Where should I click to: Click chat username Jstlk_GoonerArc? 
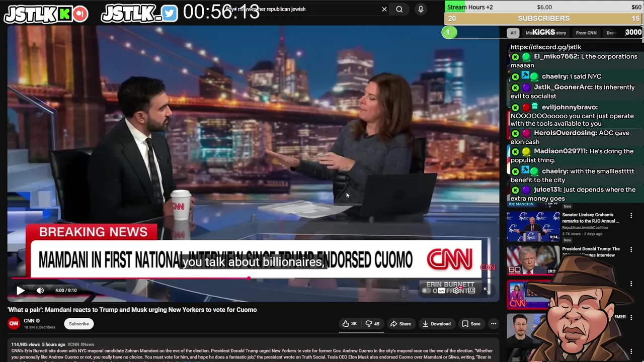click(x=563, y=87)
